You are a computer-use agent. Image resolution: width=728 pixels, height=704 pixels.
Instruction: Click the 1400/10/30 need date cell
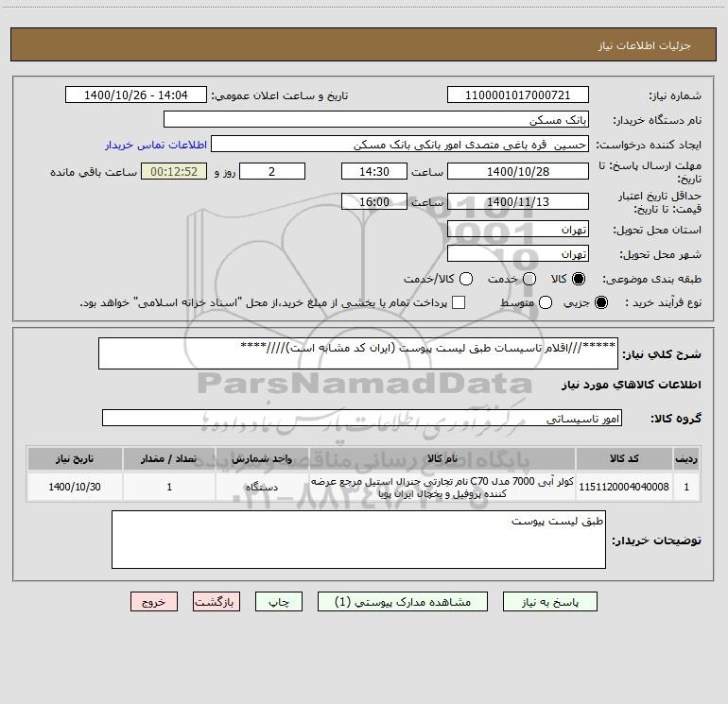point(75,487)
